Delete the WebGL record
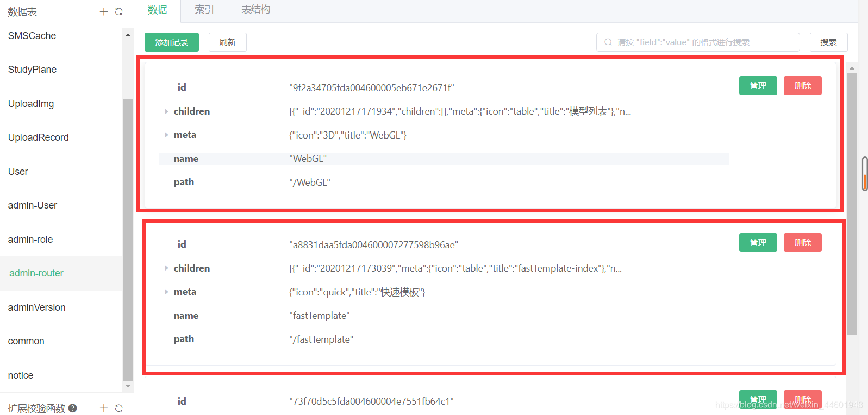Image resolution: width=868 pixels, height=415 pixels. (803, 85)
